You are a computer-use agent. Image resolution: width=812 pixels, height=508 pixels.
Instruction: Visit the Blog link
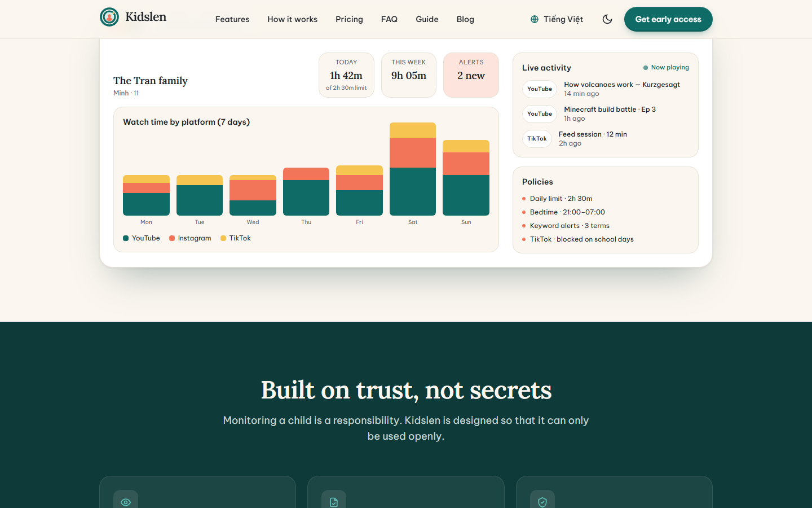tap(465, 19)
